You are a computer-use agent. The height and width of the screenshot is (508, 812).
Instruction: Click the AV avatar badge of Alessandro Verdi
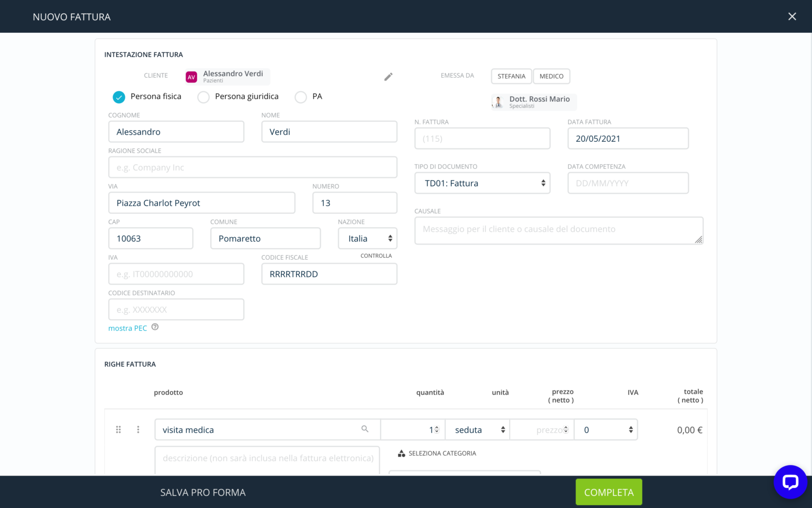pos(191,77)
